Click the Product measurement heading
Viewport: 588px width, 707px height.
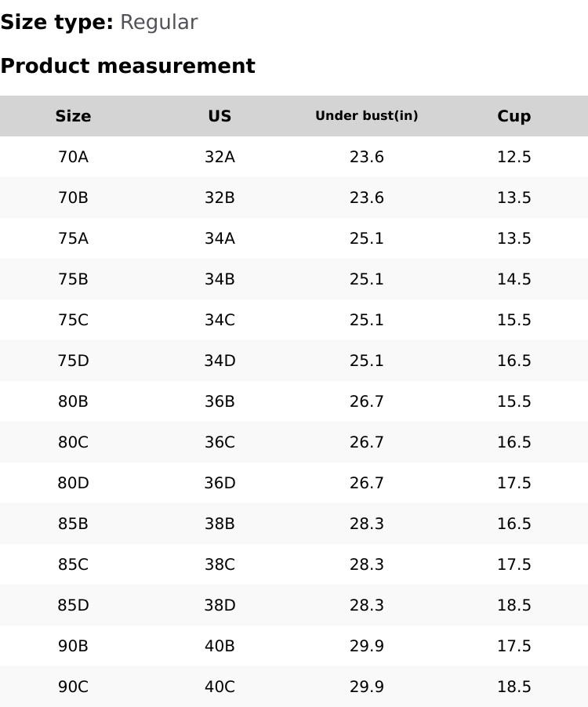128,66
